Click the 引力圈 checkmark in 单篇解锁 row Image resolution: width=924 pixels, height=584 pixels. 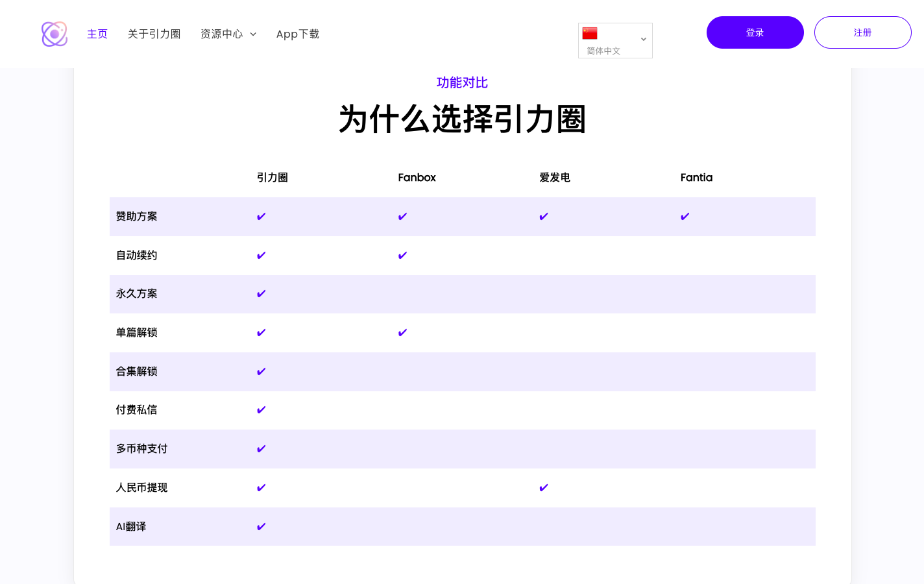(x=261, y=333)
